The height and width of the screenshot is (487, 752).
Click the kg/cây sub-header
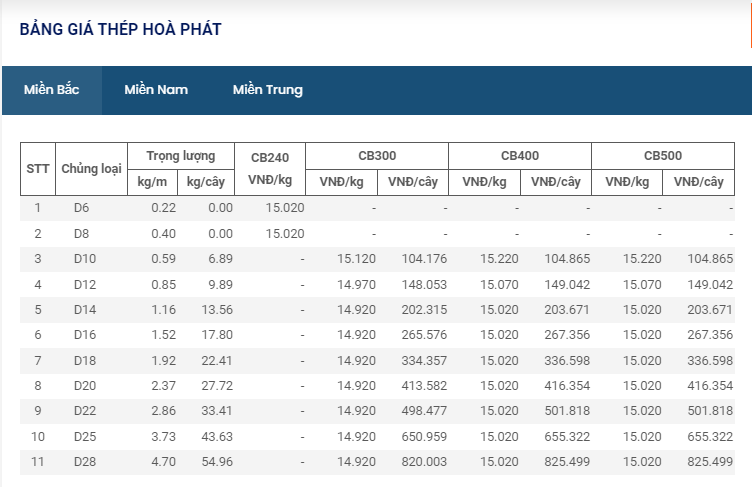206,182
